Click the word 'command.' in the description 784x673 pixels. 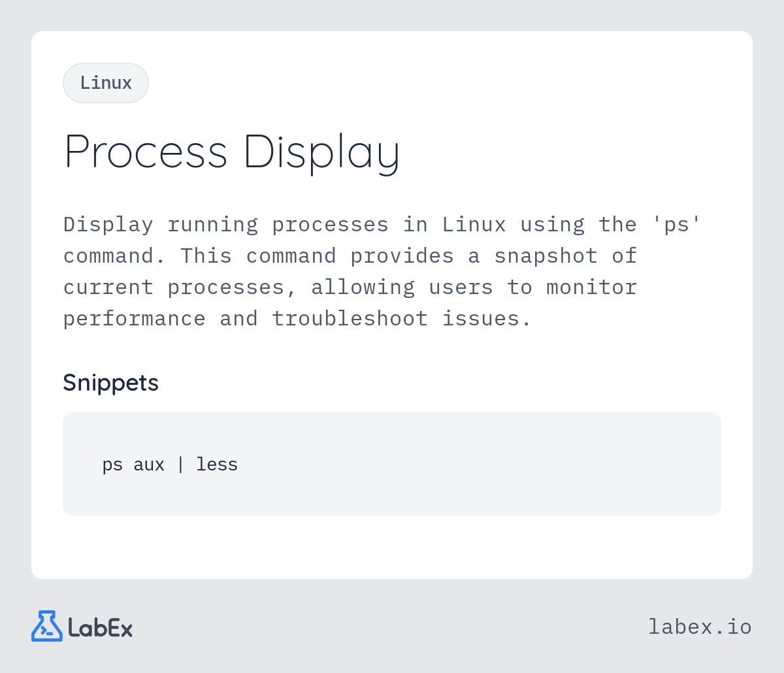[115, 256]
